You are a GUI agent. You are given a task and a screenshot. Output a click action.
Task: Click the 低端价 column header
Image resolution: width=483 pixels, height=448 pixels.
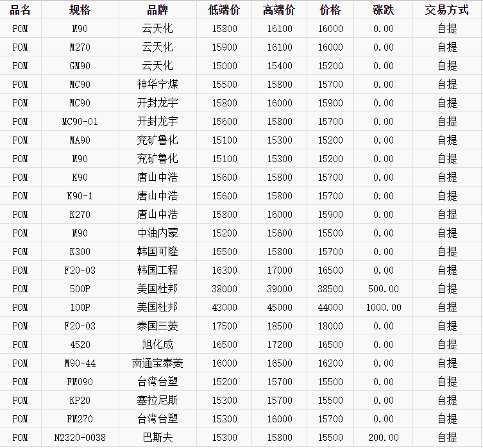click(224, 10)
